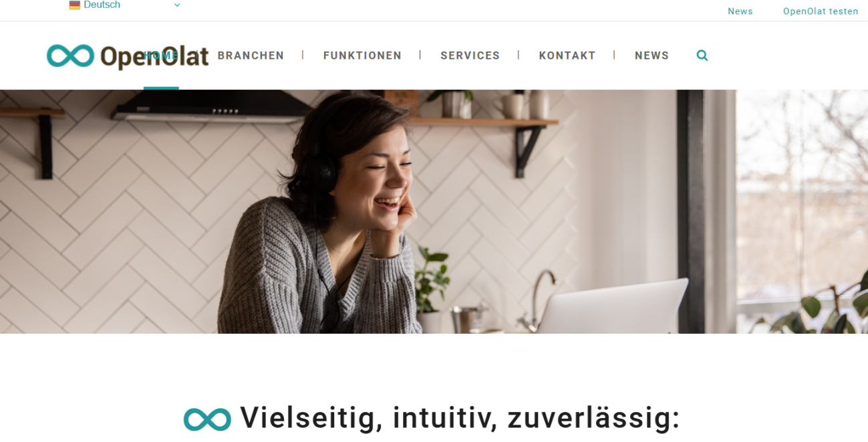The image size is (868, 442).
Task: Click the search magnifier icon in navigation
Action: click(x=702, y=56)
